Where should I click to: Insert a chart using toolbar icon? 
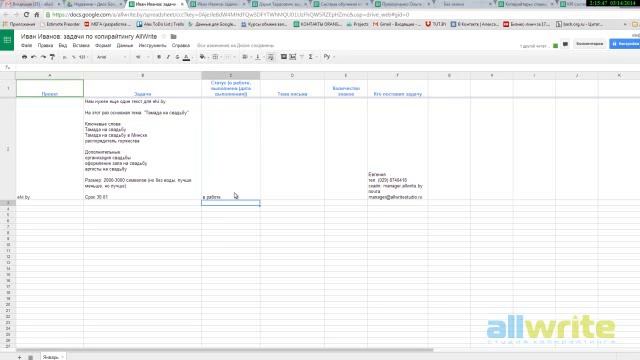[x=293, y=57]
